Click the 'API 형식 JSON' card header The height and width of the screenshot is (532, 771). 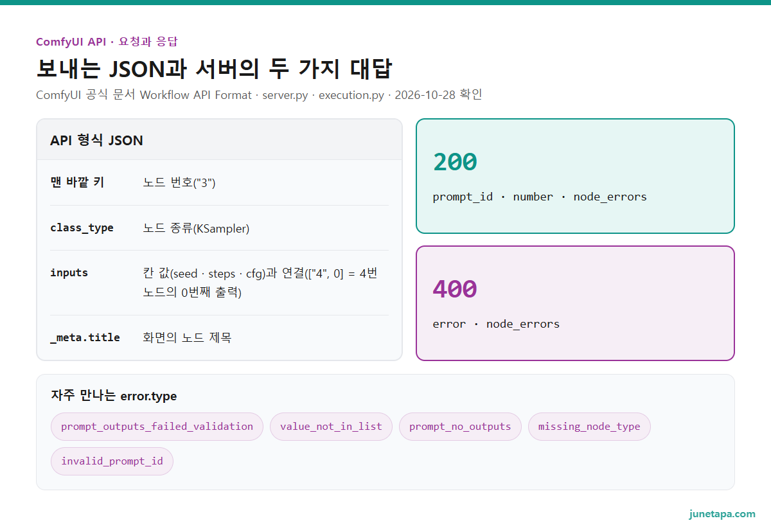pyautogui.click(x=219, y=140)
